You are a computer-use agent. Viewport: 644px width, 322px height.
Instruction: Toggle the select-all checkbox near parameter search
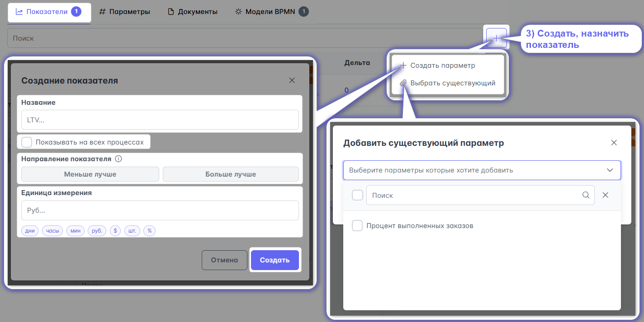(x=357, y=195)
